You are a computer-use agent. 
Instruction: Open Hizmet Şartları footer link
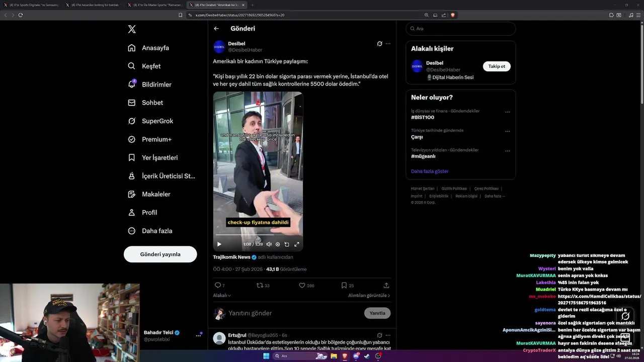[423, 189]
